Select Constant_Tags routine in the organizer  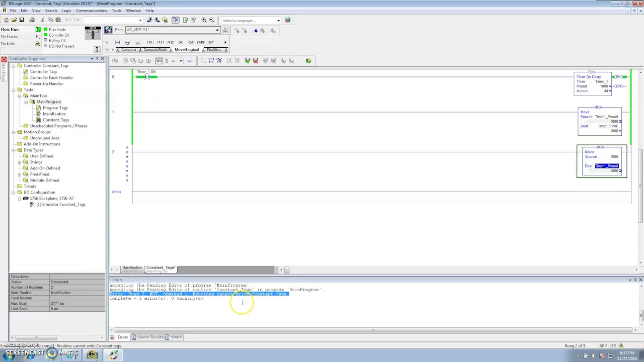point(56,120)
